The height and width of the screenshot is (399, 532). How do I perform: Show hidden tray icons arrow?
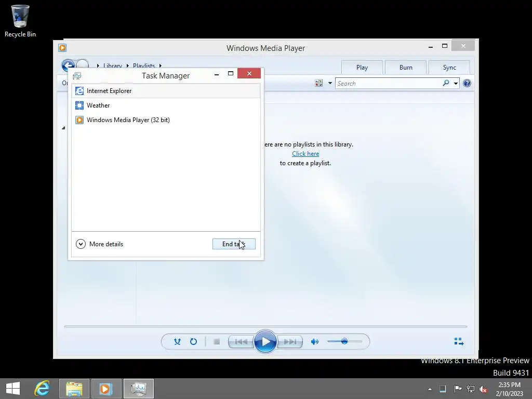click(430, 389)
